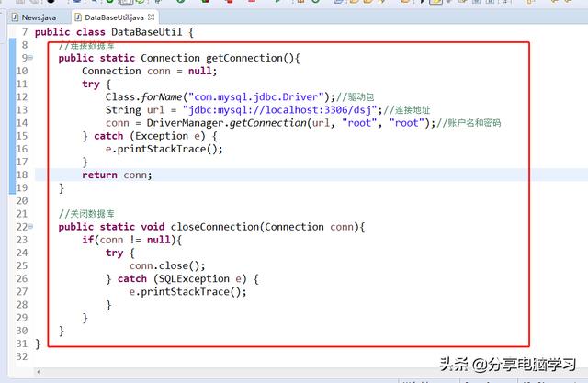588x383 pixels.
Task: Click the "com.mysql.jdbc.Driver" string
Action: pyautogui.click(x=255, y=97)
